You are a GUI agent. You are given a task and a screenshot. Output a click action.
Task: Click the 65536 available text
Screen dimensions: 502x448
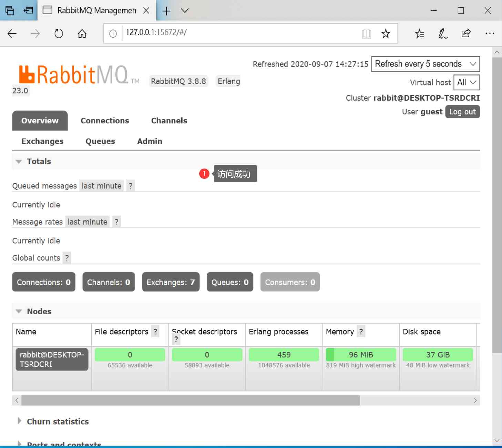pyautogui.click(x=130, y=365)
